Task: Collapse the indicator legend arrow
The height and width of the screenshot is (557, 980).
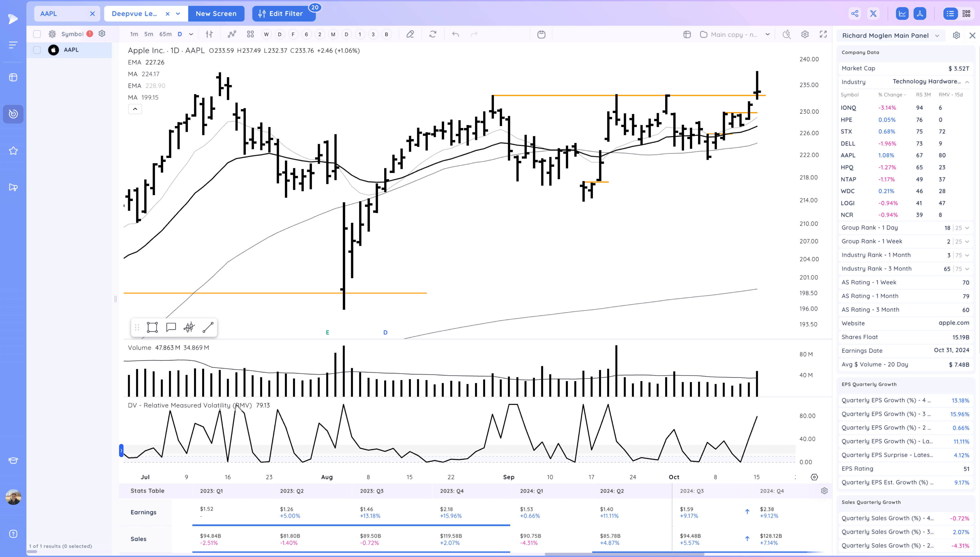Action: tap(135, 109)
